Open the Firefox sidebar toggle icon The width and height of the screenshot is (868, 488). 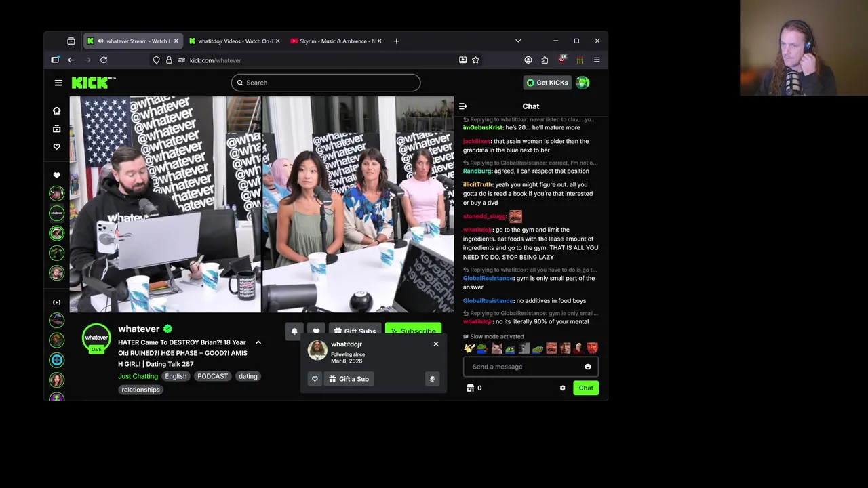(x=55, y=60)
